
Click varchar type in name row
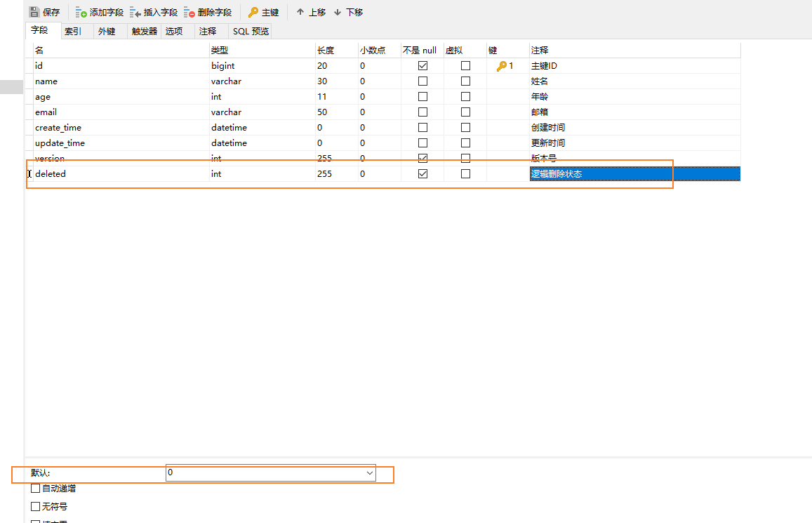pos(262,81)
